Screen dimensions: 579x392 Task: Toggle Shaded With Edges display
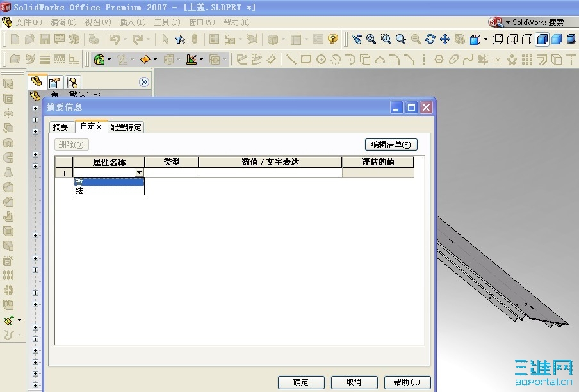pyautogui.click(x=542, y=39)
